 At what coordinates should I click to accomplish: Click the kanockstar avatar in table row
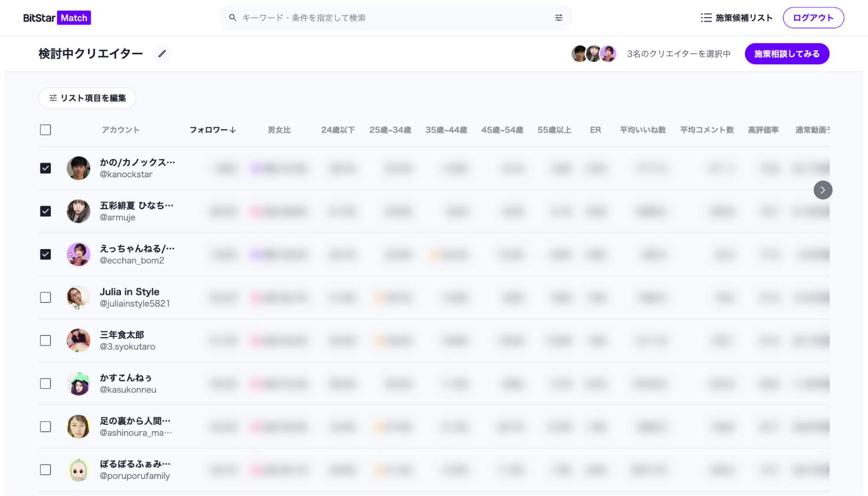(x=78, y=168)
